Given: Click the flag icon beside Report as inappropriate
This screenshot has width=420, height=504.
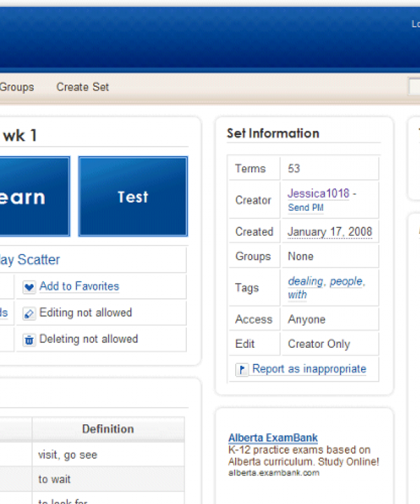Looking at the screenshot, I should 242,370.
